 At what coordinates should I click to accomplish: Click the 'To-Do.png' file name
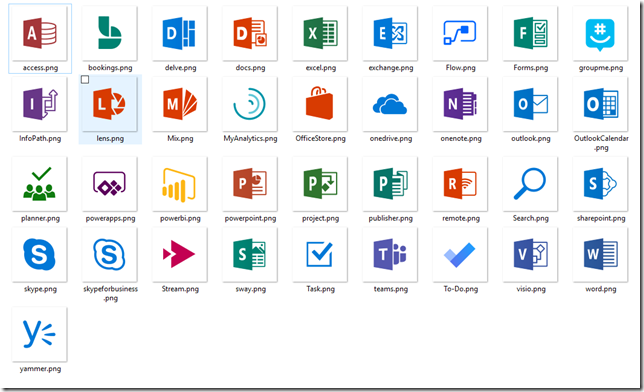click(461, 289)
